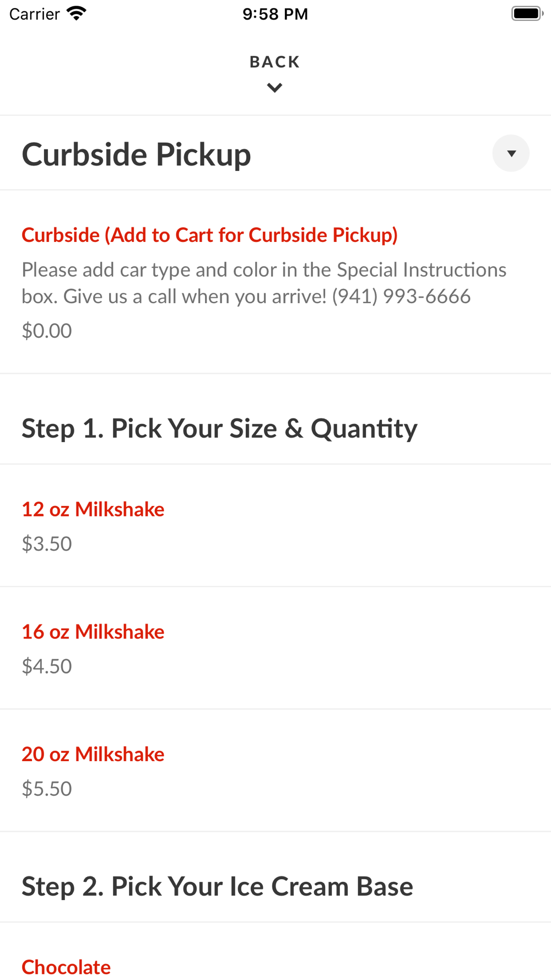Click the down chevron beneath BACK
The image size is (551, 980).
point(274,88)
